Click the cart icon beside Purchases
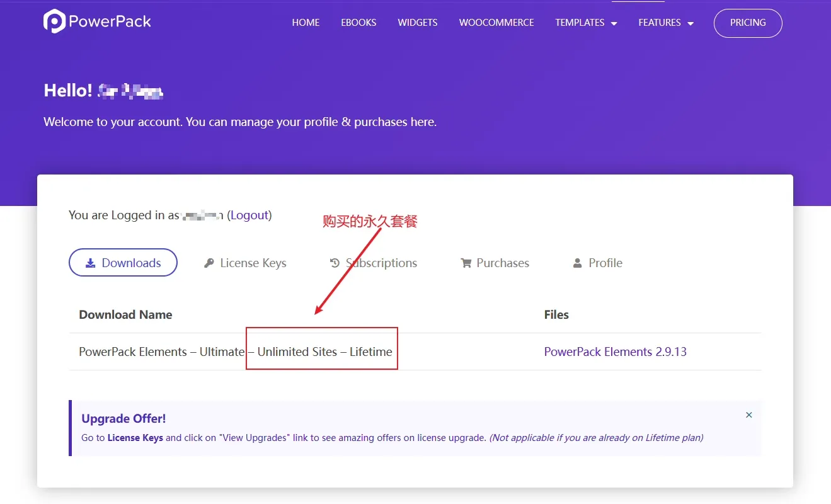This screenshot has width=831, height=504. (x=466, y=263)
